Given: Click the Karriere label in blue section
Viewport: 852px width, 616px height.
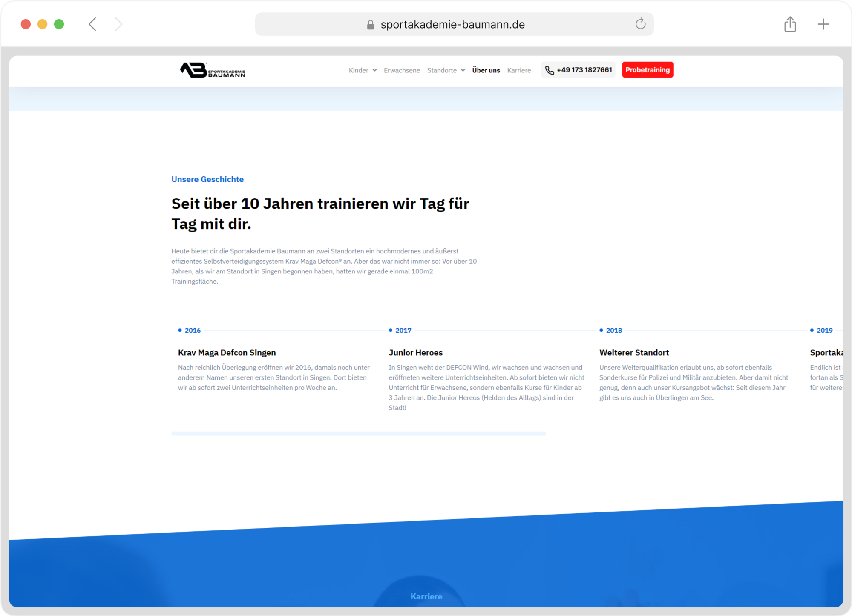Looking at the screenshot, I should tap(426, 596).
